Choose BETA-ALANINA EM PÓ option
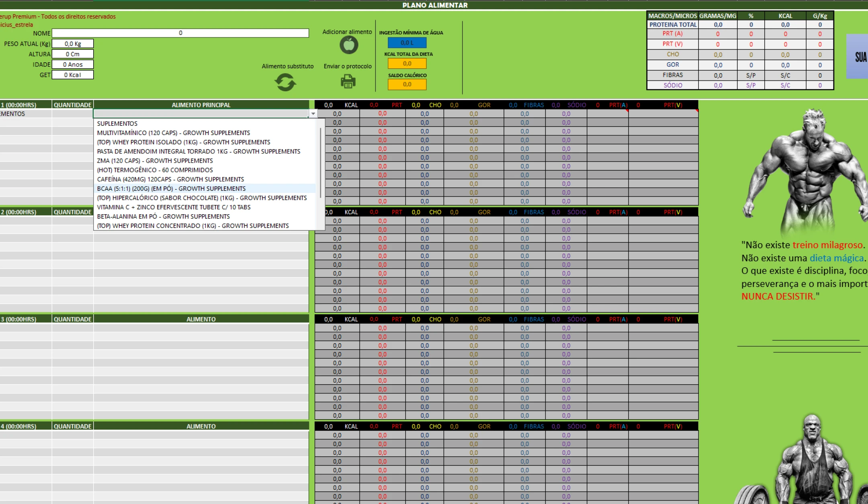 163,216
